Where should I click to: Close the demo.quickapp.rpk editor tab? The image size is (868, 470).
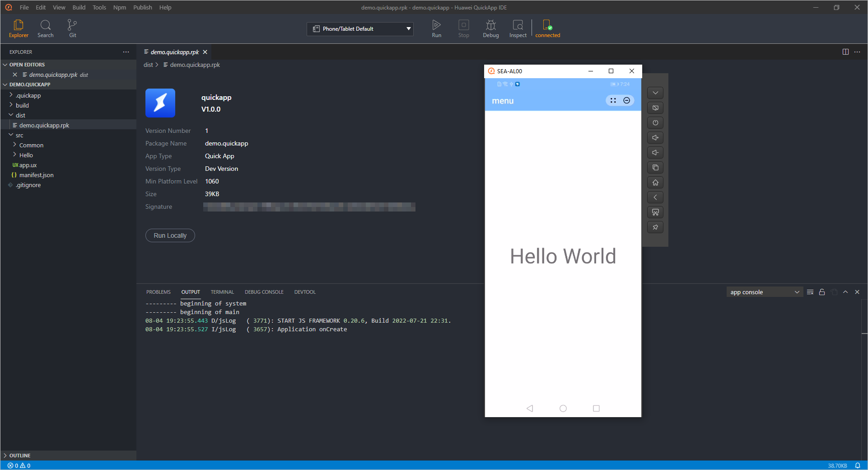click(x=205, y=52)
